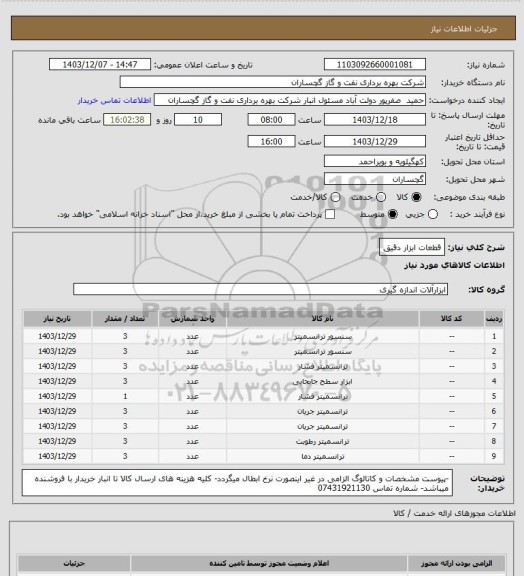This screenshot has width=524, height=576.
Task: Click the deadline hour field 08:00
Action: (272, 119)
